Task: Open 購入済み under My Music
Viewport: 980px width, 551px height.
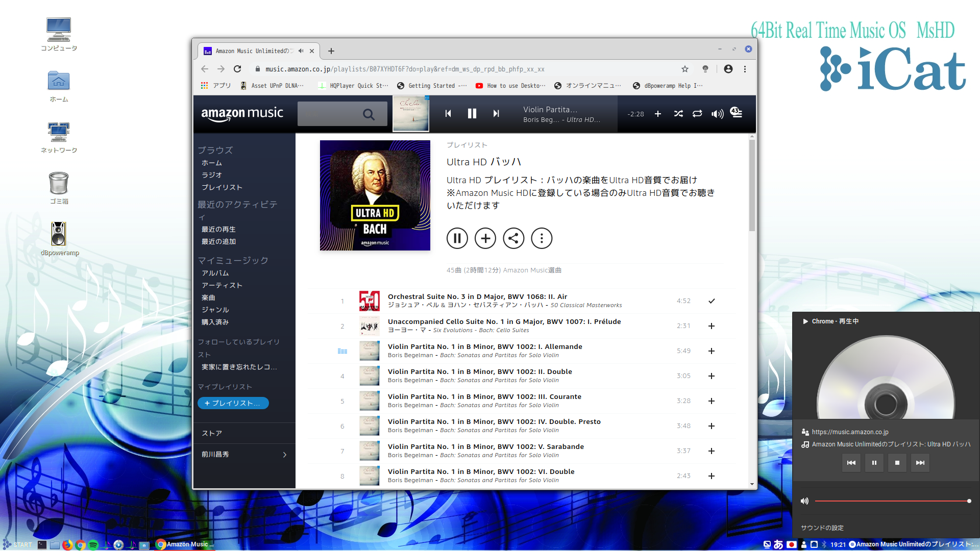Action: pos(215,322)
